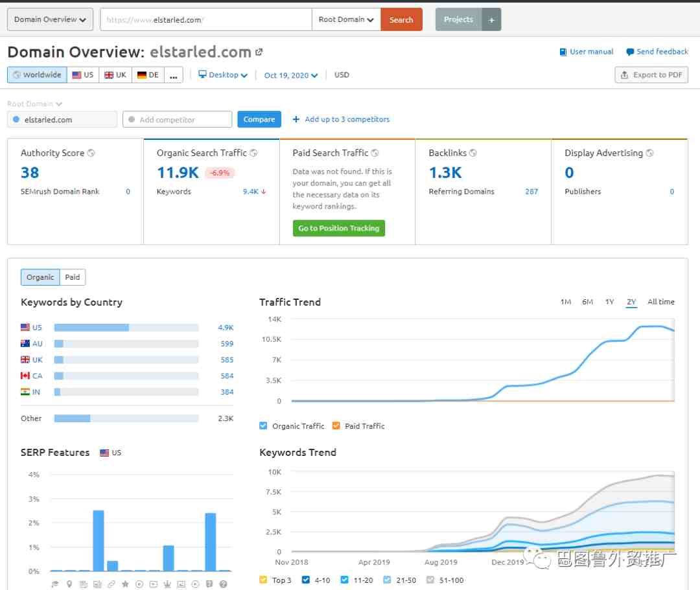Image resolution: width=700 pixels, height=590 pixels.
Task: Click the Display Advertising info icon
Action: coord(649,153)
